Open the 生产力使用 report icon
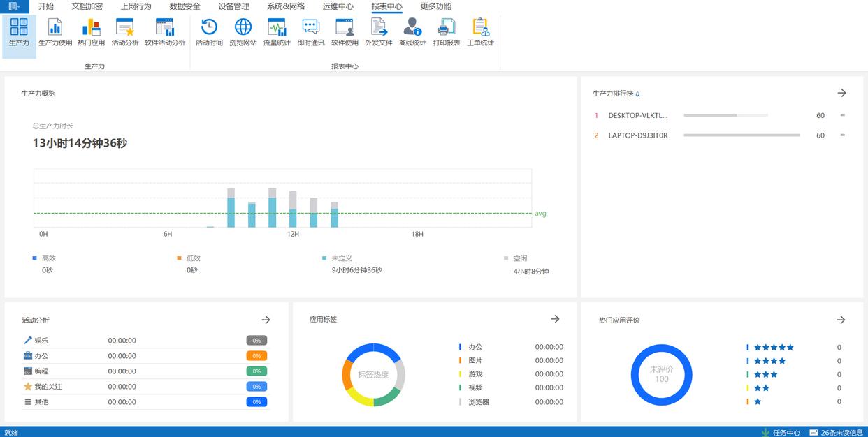The width and height of the screenshot is (868, 437). (x=55, y=32)
